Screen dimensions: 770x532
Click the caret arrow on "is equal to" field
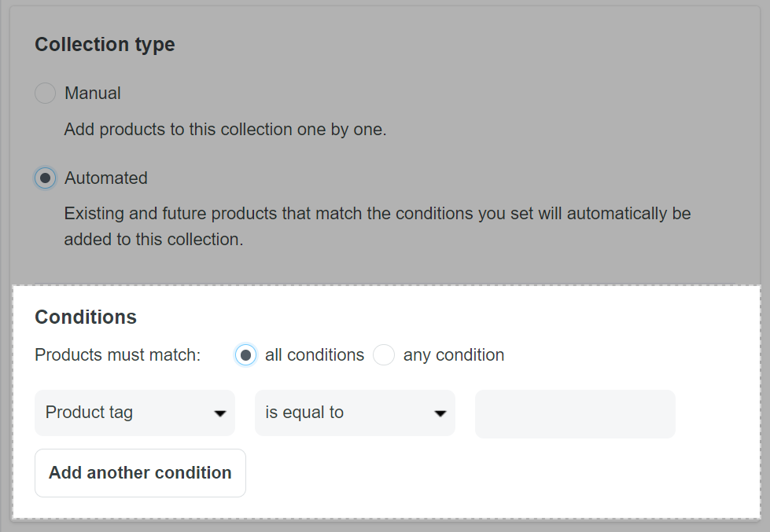coord(440,413)
